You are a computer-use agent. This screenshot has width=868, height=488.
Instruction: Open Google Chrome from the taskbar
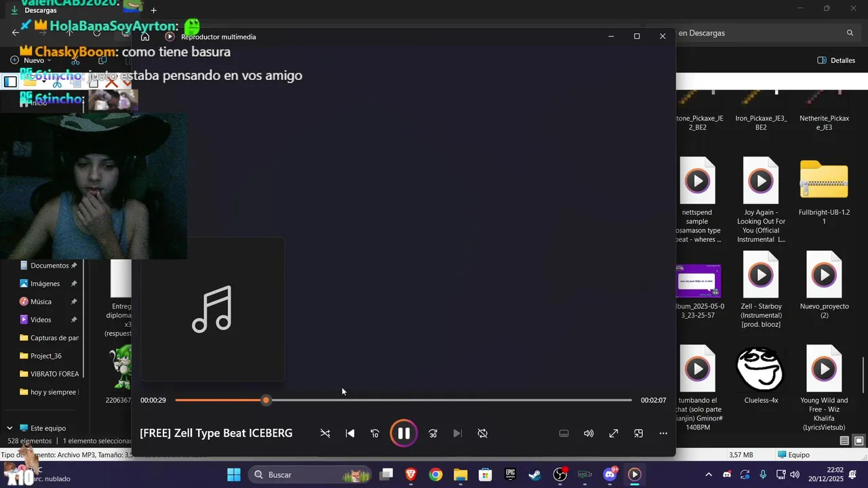click(x=435, y=474)
